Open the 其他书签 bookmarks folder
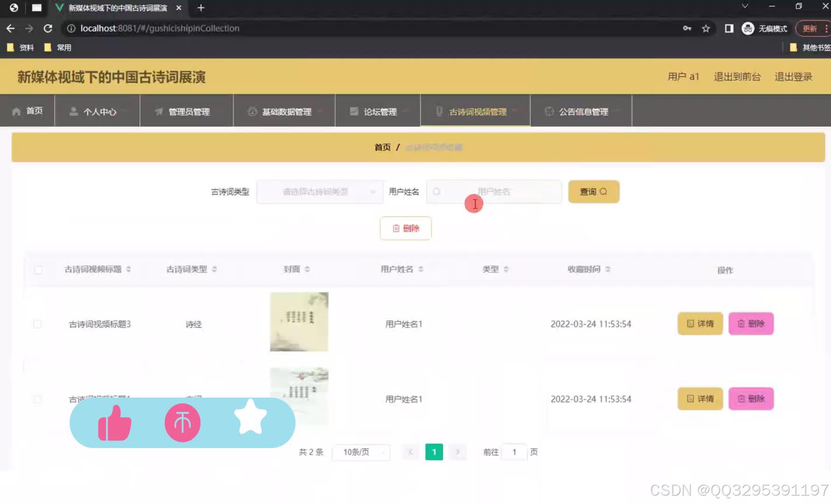This screenshot has width=831, height=504. click(810, 48)
